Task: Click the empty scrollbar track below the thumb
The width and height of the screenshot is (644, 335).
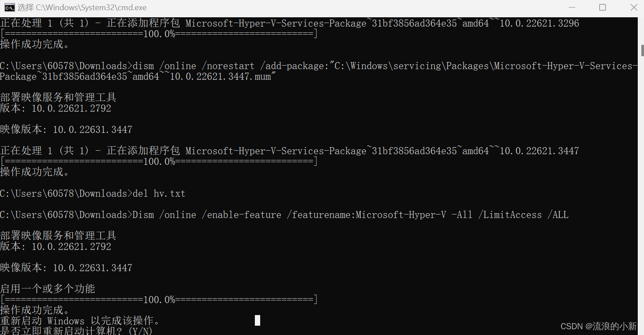Action: [x=642, y=195]
